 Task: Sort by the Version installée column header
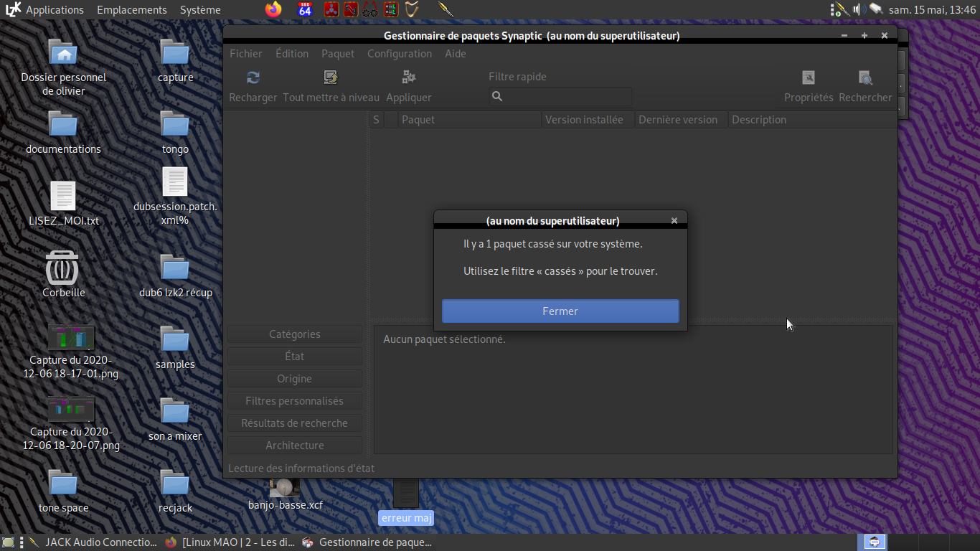coord(588,120)
